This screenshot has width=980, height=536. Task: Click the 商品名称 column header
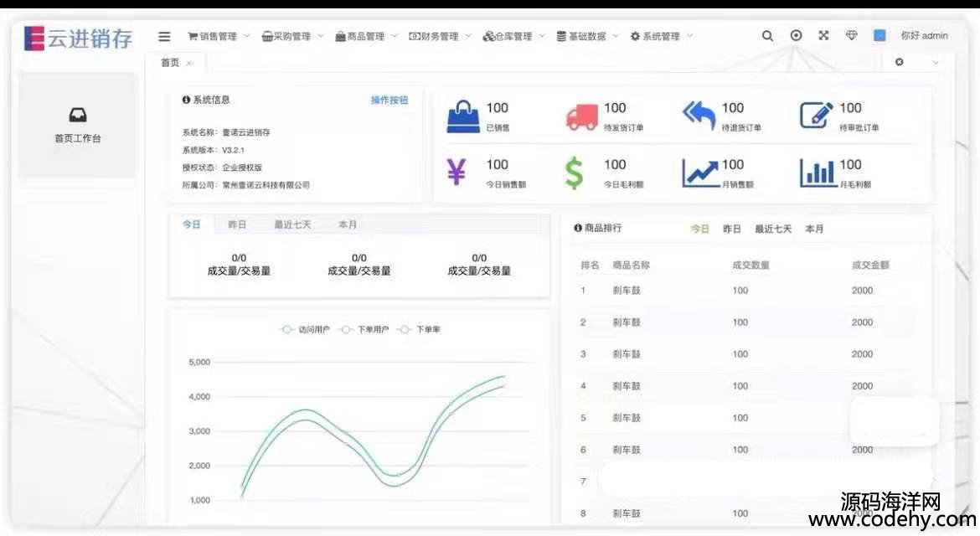pyautogui.click(x=631, y=265)
